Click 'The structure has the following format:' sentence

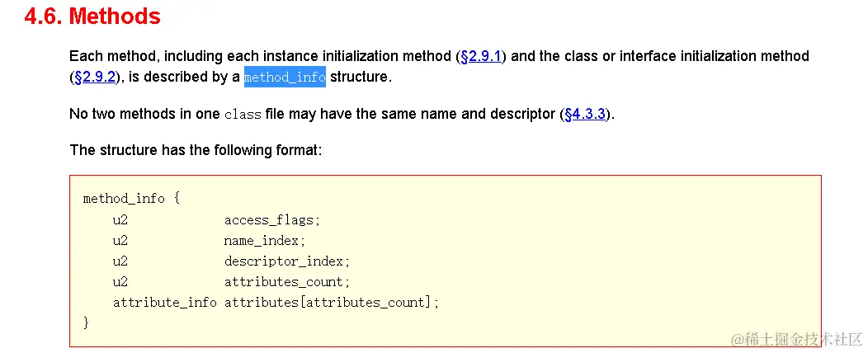tap(196, 150)
